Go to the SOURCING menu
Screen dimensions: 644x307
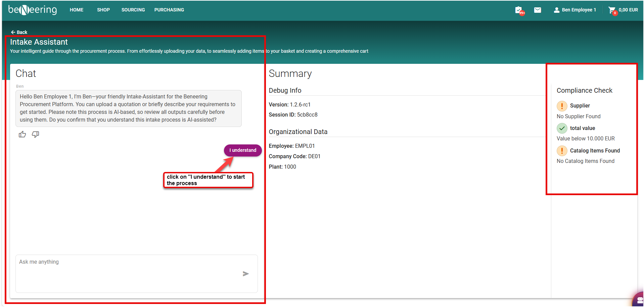click(133, 10)
